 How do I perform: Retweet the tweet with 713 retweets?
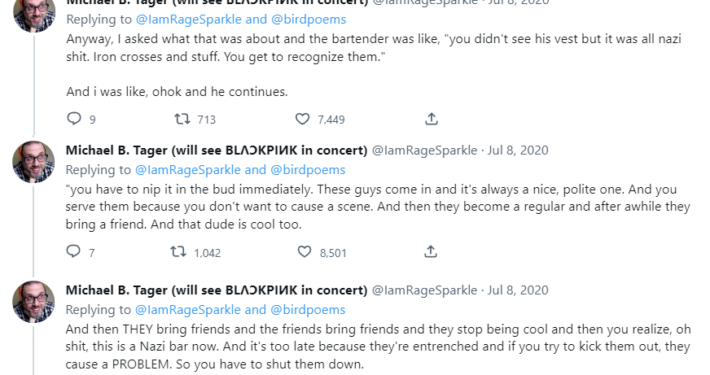coord(182,119)
